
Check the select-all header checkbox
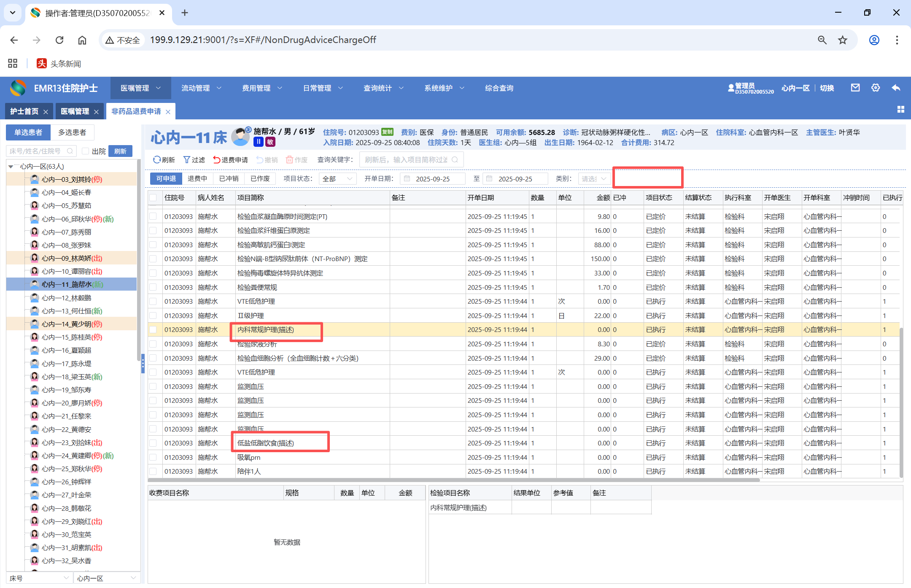pos(153,198)
